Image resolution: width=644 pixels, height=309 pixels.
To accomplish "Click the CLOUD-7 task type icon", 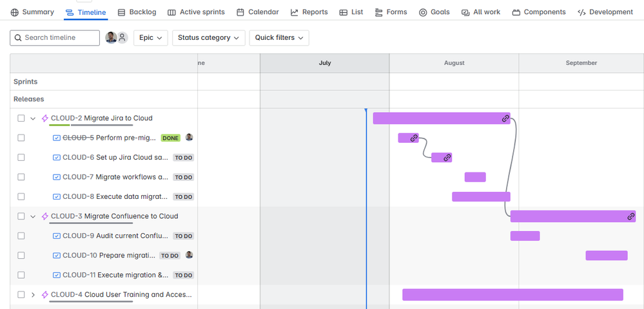I will [x=57, y=177].
